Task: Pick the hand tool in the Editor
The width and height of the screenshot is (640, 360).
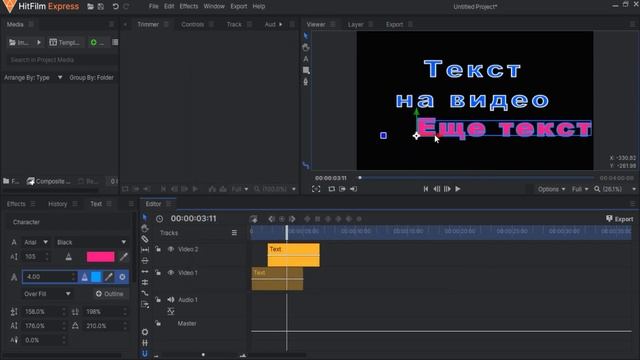Action: tap(145, 228)
